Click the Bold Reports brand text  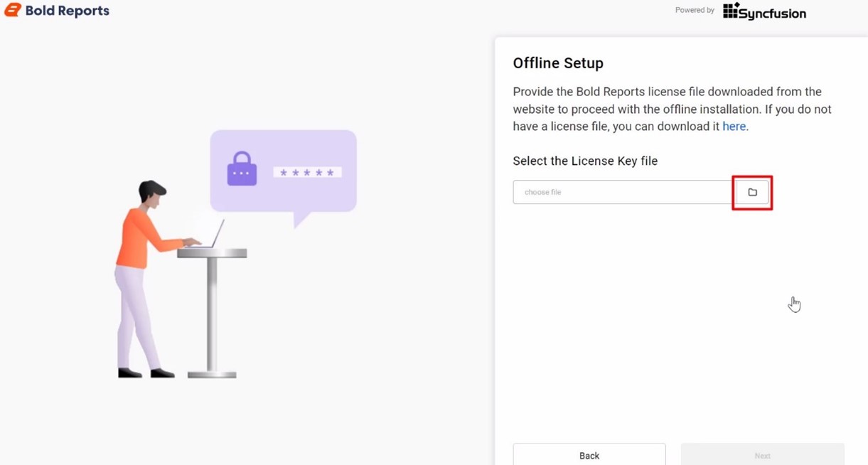(68, 11)
